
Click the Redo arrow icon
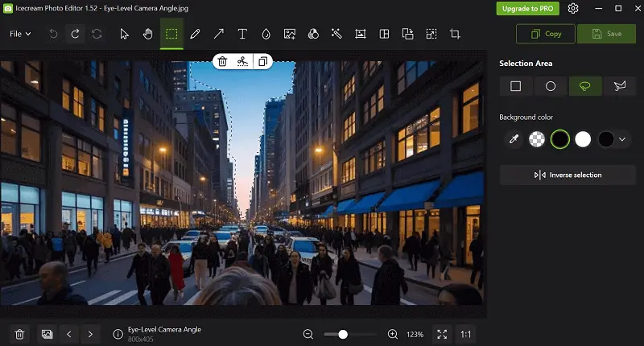coord(75,34)
